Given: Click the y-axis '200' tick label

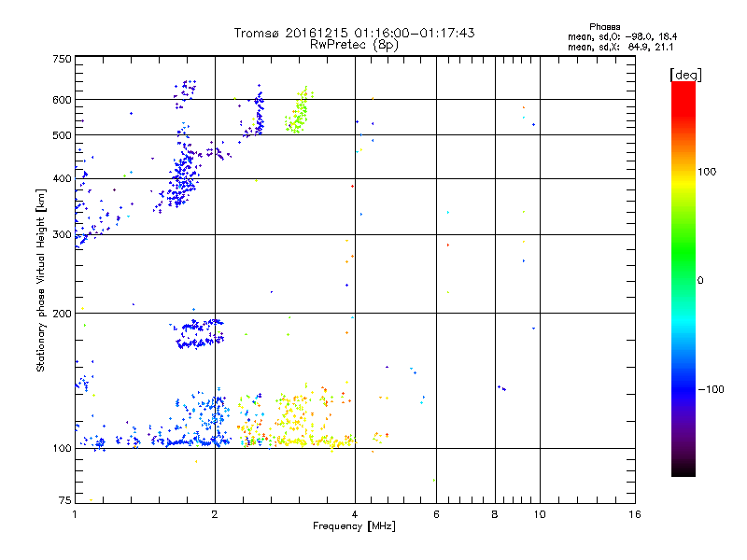Looking at the screenshot, I should (62, 314).
